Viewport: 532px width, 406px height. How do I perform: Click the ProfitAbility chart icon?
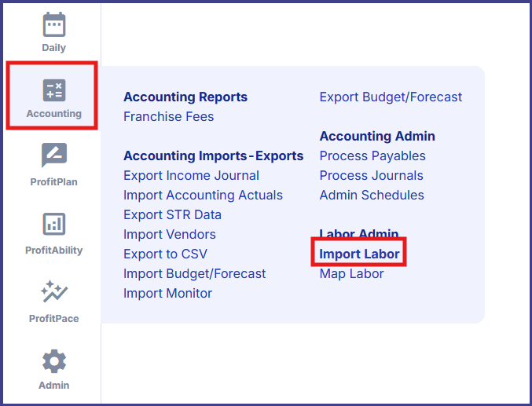[53, 225]
